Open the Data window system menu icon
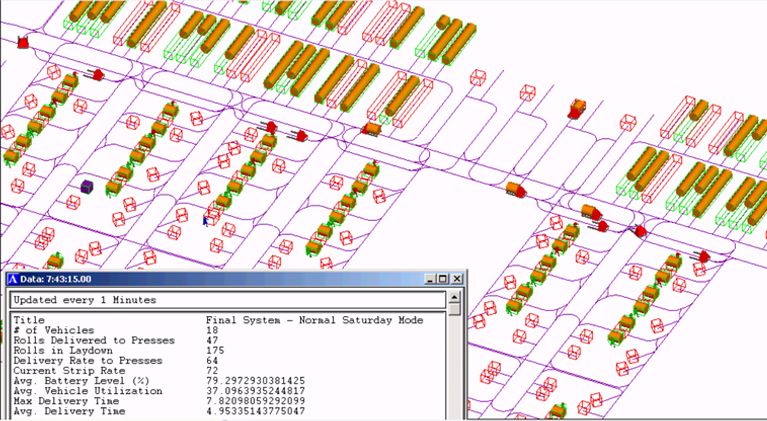 click(14, 279)
